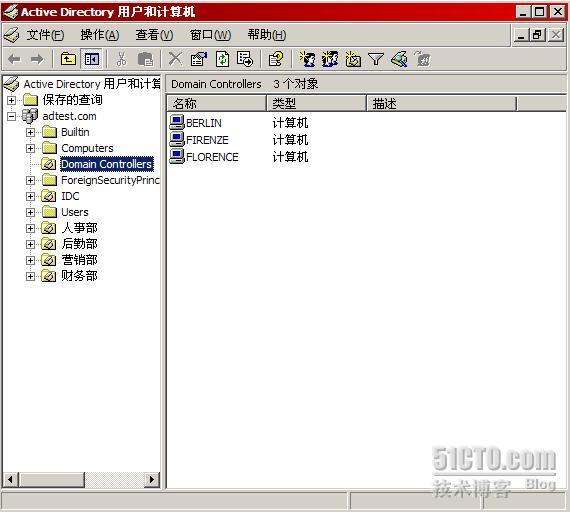Image resolution: width=570 pixels, height=512 pixels.
Task: Click the Domain Controllers OU icon
Action: 48,164
